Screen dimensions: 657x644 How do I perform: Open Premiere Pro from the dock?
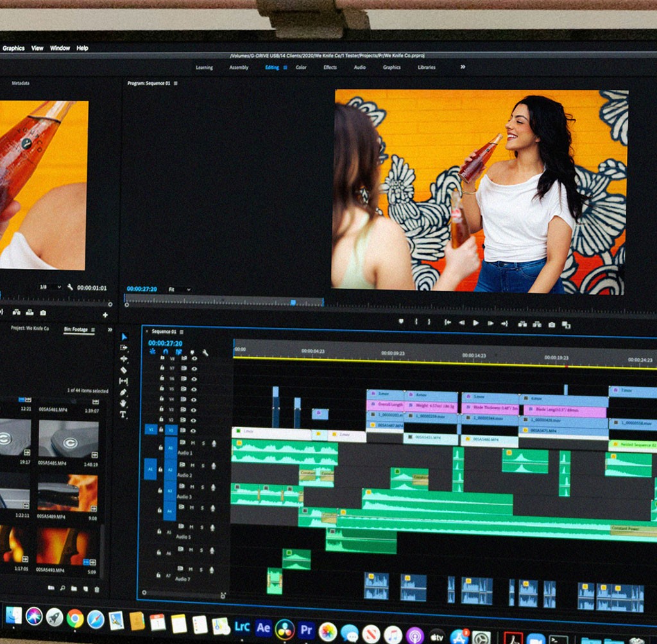(306, 630)
